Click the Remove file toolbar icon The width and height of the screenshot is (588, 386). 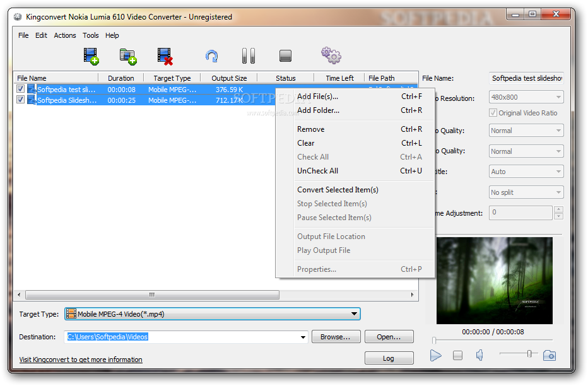coord(165,57)
